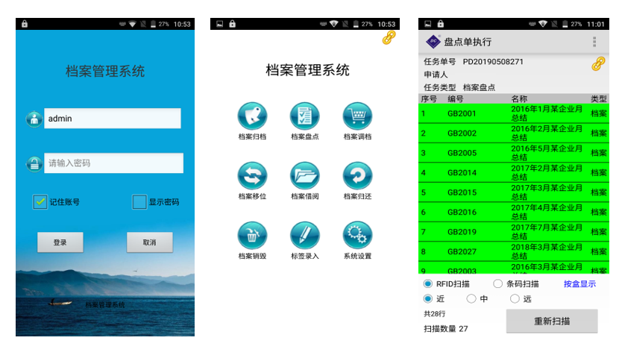Click the 请输入密码 password field
619x364 pixels.
[x=113, y=163]
